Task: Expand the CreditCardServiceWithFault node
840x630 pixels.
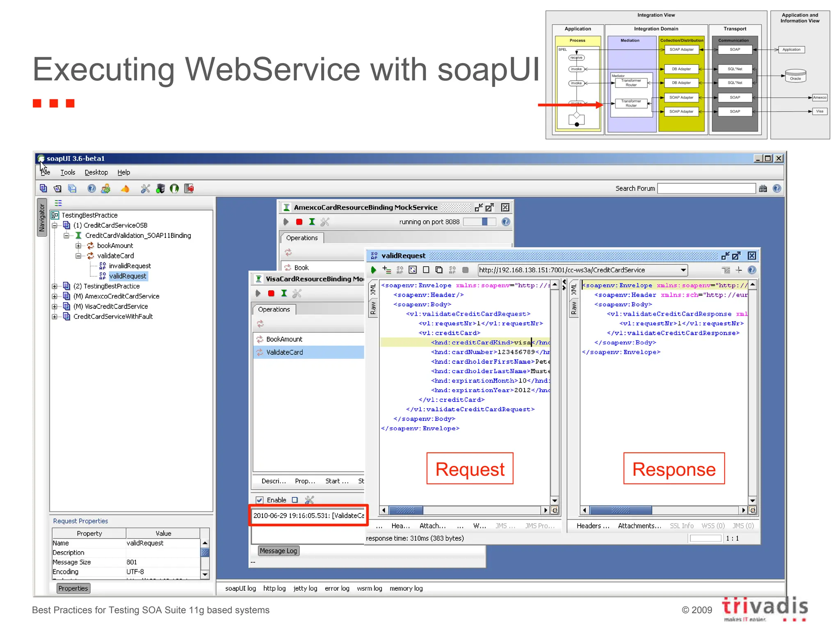Action: (x=55, y=317)
